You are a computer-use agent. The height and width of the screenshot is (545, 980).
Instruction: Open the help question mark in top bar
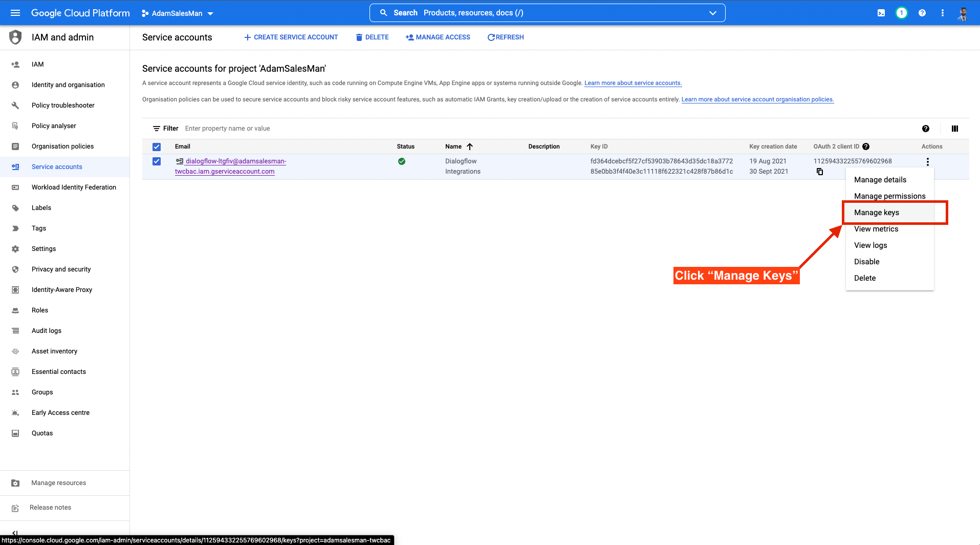click(x=922, y=13)
